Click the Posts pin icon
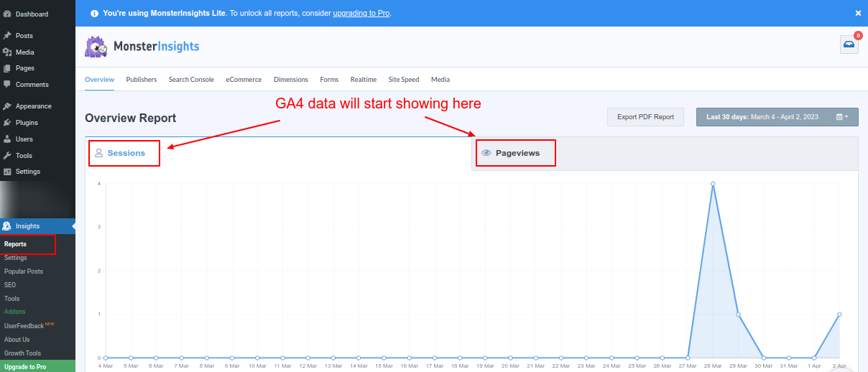The image size is (868, 372). (7, 35)
